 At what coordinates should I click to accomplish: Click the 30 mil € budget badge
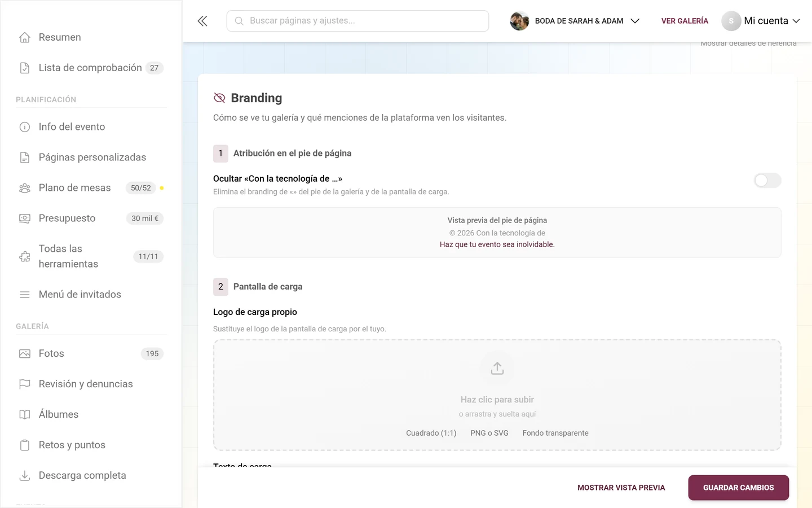145,218
